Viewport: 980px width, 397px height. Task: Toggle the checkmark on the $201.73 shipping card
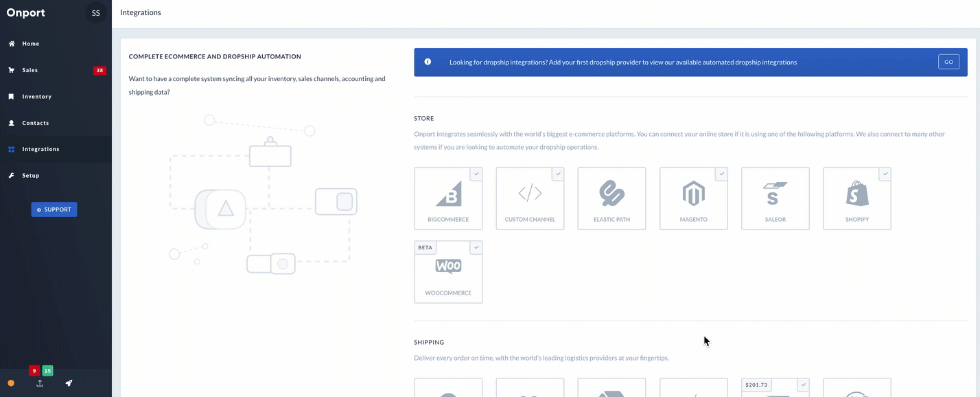804,385
